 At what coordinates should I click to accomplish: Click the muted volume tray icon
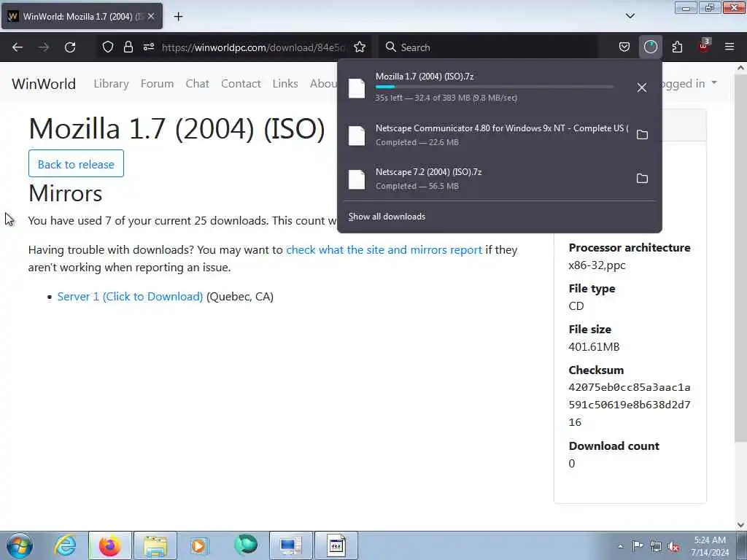point(673,546)
